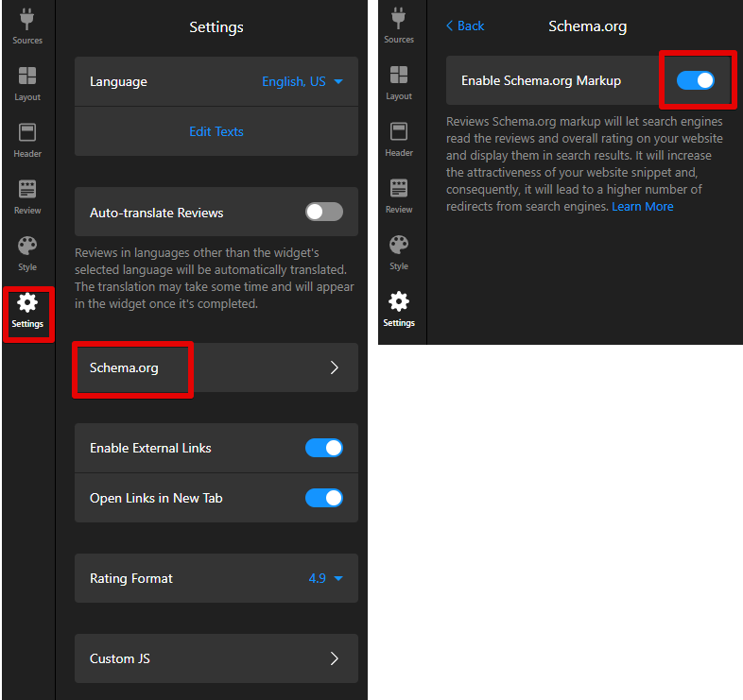Turn off the Enable External Links switch
743x700 pixels.
323,448
